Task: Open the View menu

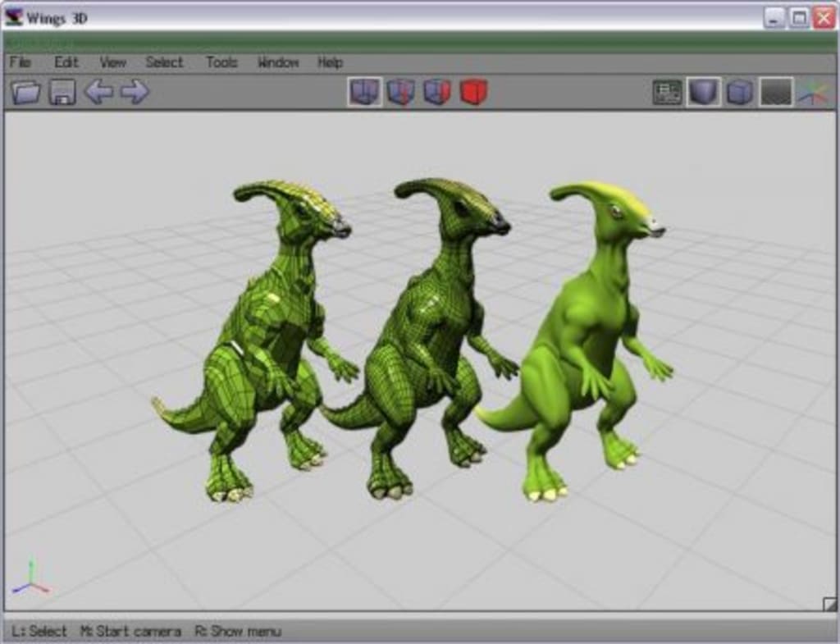Action: point(114,62)
